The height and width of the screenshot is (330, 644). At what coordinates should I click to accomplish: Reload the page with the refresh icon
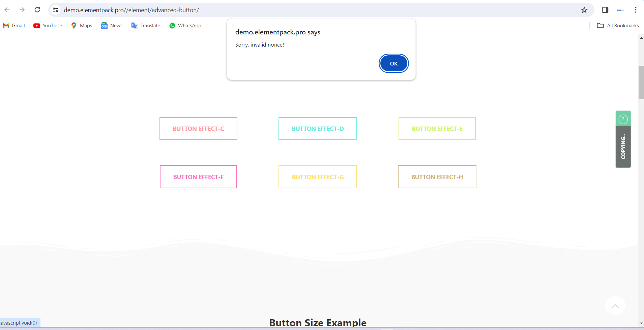(x=37, y=10)
